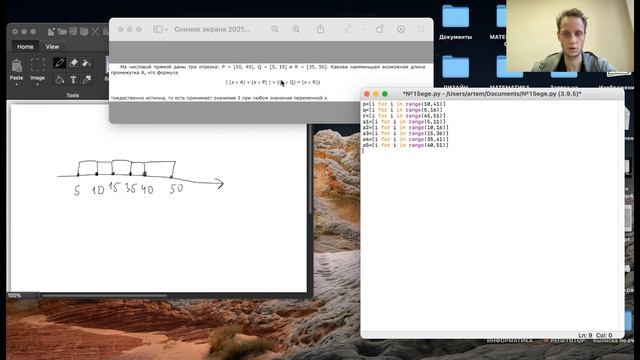
Task: Click the Image selection icon in Paint
Action: click(x=38, y=65)
